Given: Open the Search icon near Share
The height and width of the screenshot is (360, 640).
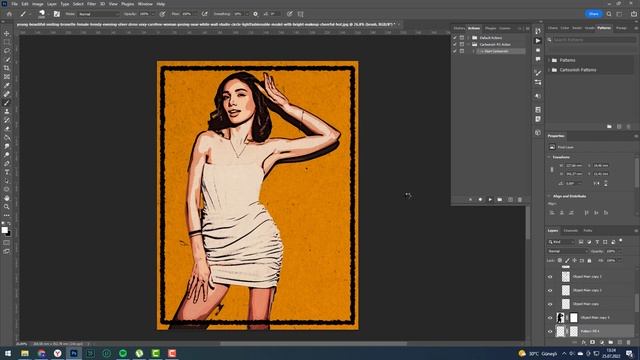Looking at the screenshot, I should pyautogui.click(x=609, y=14).
